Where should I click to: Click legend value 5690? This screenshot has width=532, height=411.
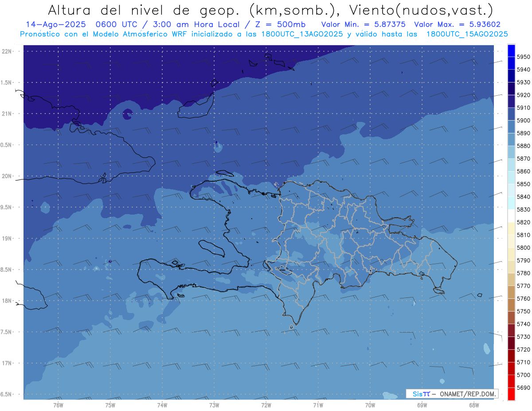point(523,388)
